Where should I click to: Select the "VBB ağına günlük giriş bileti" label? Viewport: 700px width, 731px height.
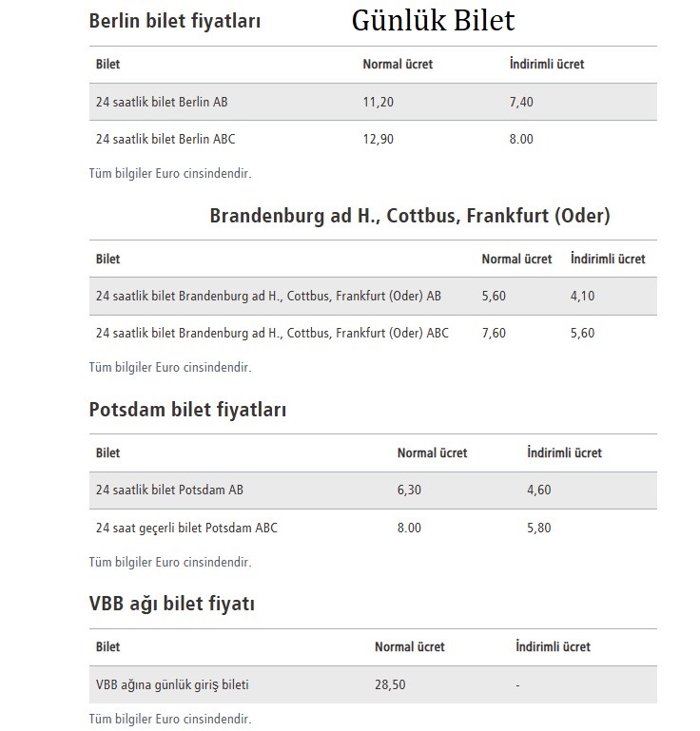pos(172,684)
